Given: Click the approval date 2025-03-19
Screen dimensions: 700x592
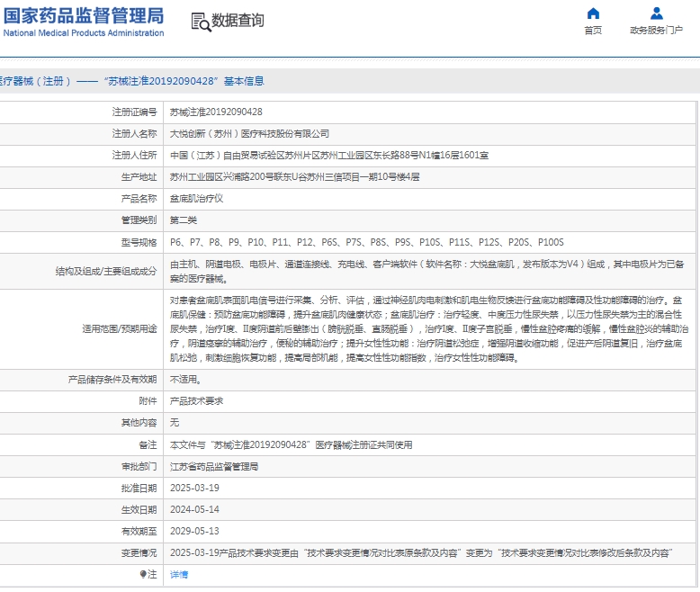Looking at the screenshot, I should (x=194, y=488).
